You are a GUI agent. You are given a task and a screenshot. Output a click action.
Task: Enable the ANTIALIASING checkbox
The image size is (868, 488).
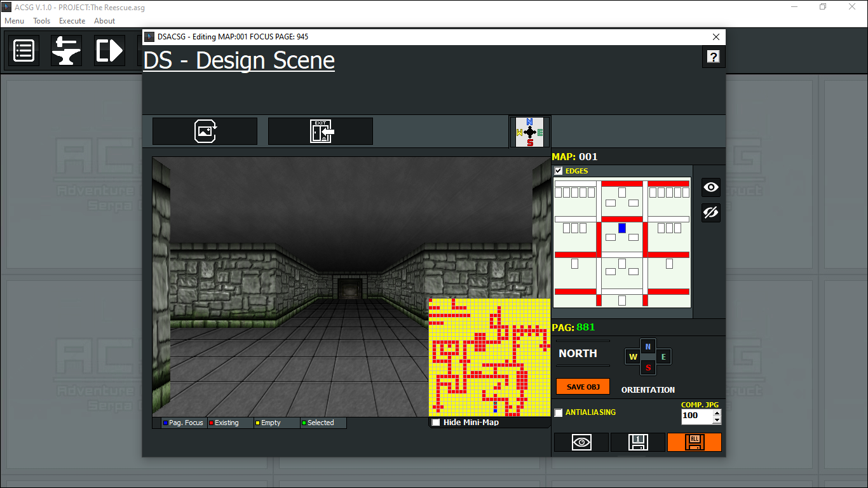[559, 412]
